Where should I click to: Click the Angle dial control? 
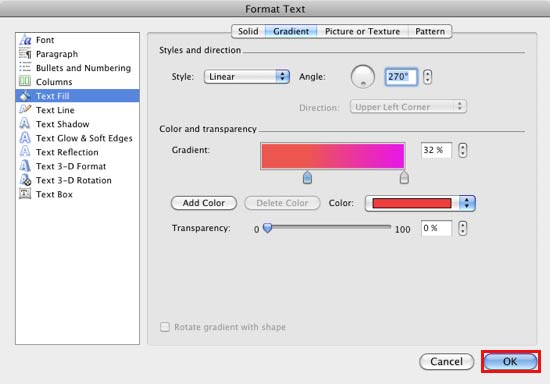point(363,76)
